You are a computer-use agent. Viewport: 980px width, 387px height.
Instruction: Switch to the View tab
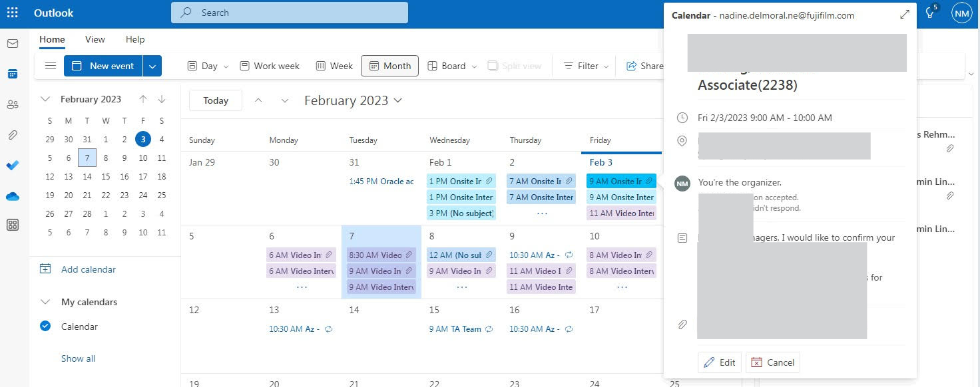click(95, 39)
